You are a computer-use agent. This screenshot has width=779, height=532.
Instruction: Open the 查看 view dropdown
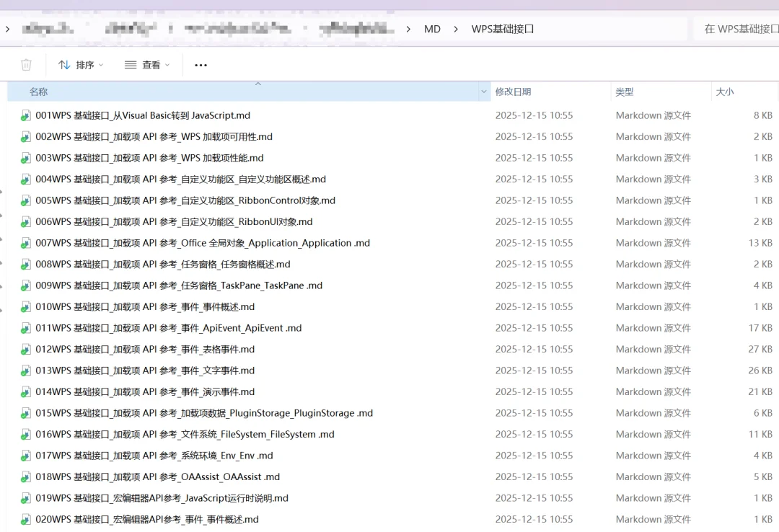147,65
